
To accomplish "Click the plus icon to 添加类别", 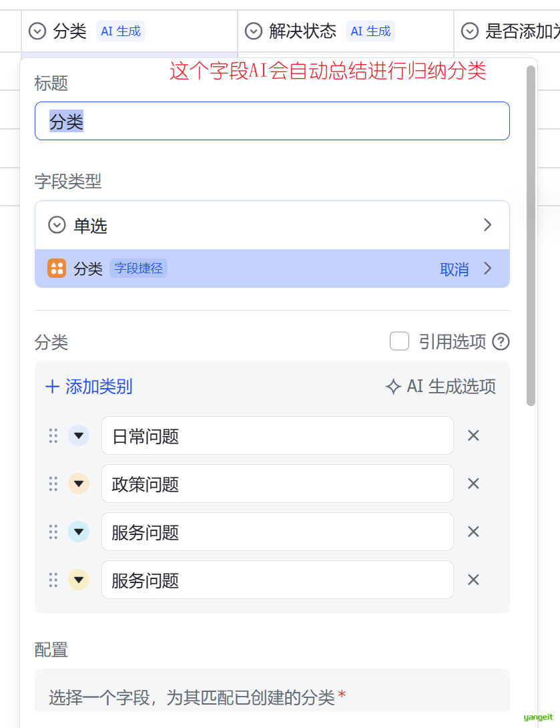I will coord(52,387).
